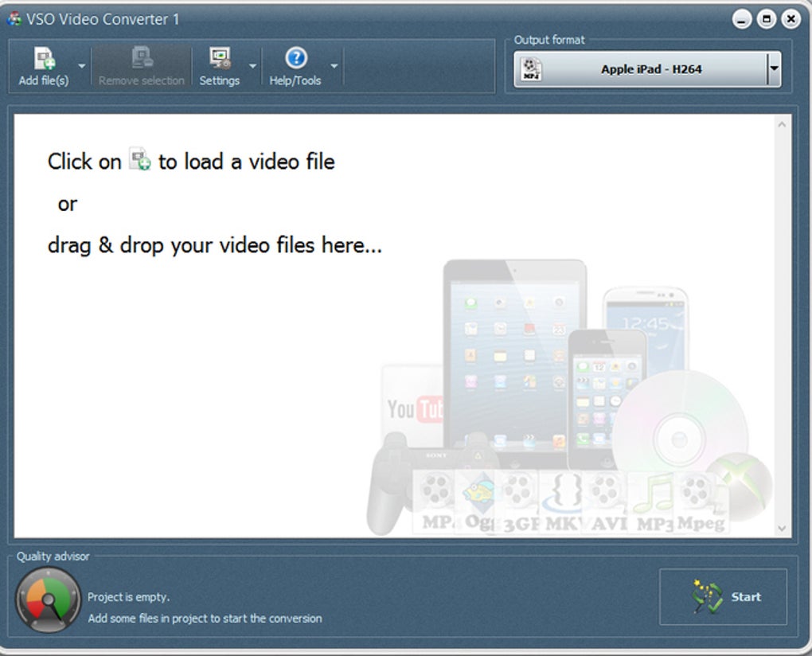Click the VSO Video Converter title bar app icon

[14, 19]
